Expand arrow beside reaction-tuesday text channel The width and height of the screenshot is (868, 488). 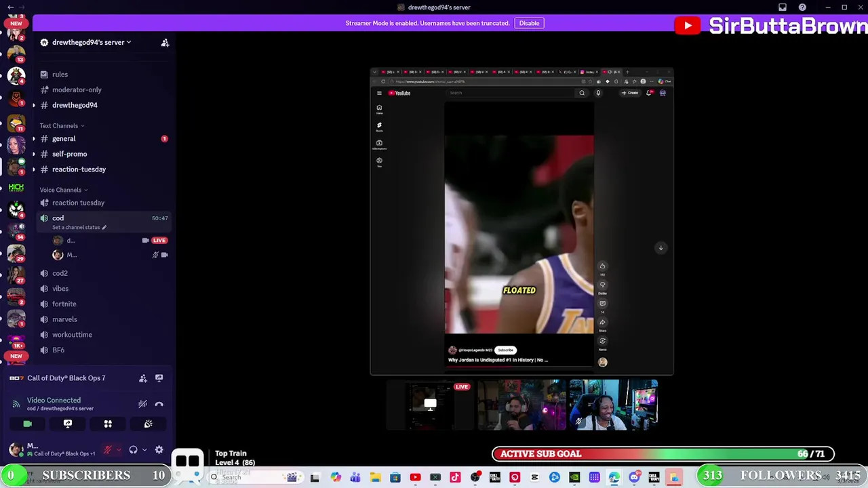pyautogui.click(x=34, y=169)
